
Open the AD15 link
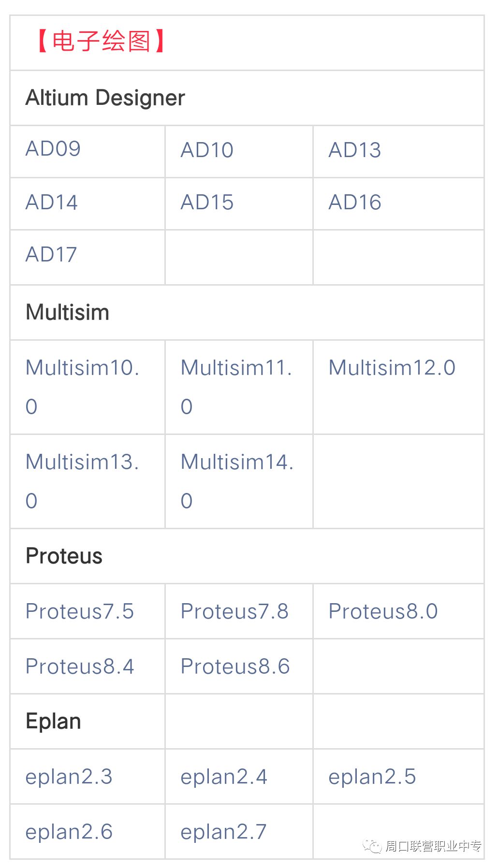207,203
